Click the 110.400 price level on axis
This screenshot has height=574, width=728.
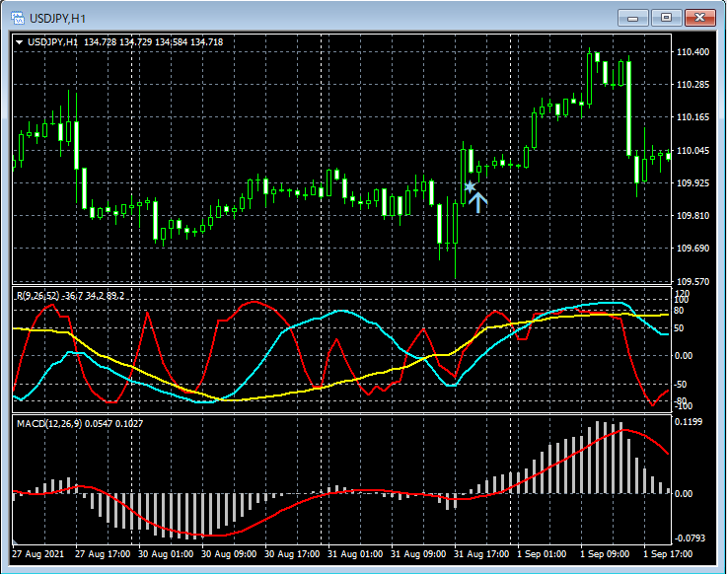point(694,52)
